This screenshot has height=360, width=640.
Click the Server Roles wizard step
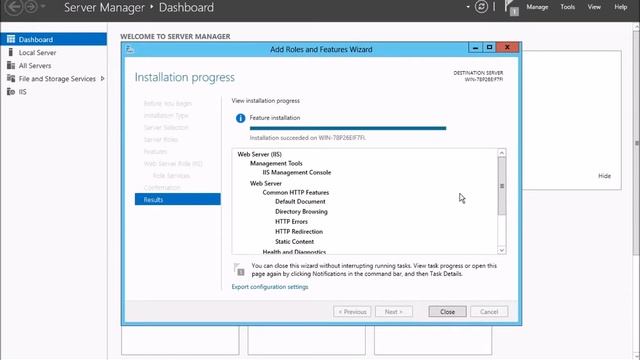click(x=161, y=139)
